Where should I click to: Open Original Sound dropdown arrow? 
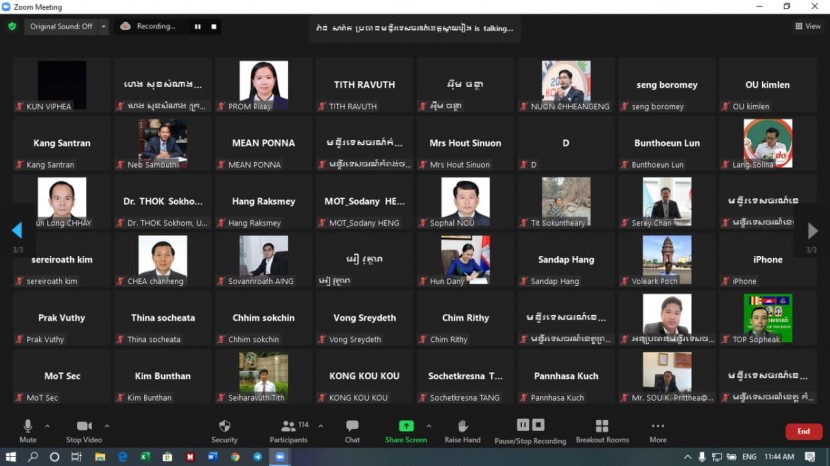[104, 26]
